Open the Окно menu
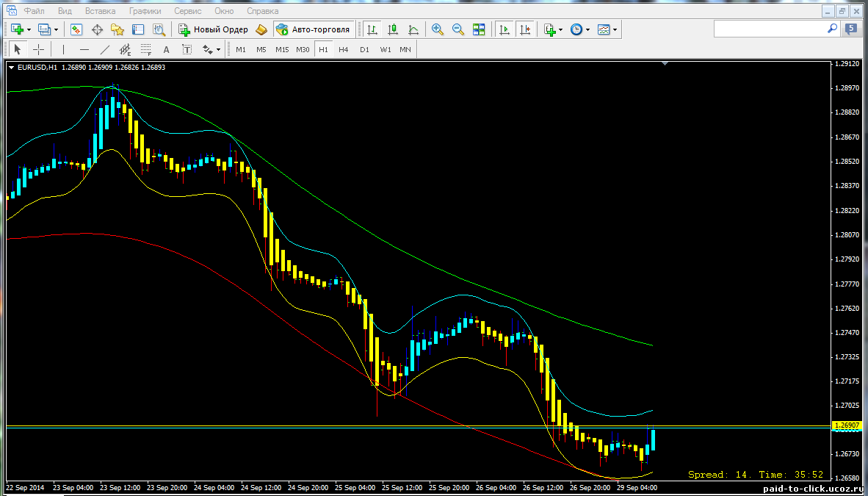This screenshot has width=868, height=496. (x=225, y=10)
